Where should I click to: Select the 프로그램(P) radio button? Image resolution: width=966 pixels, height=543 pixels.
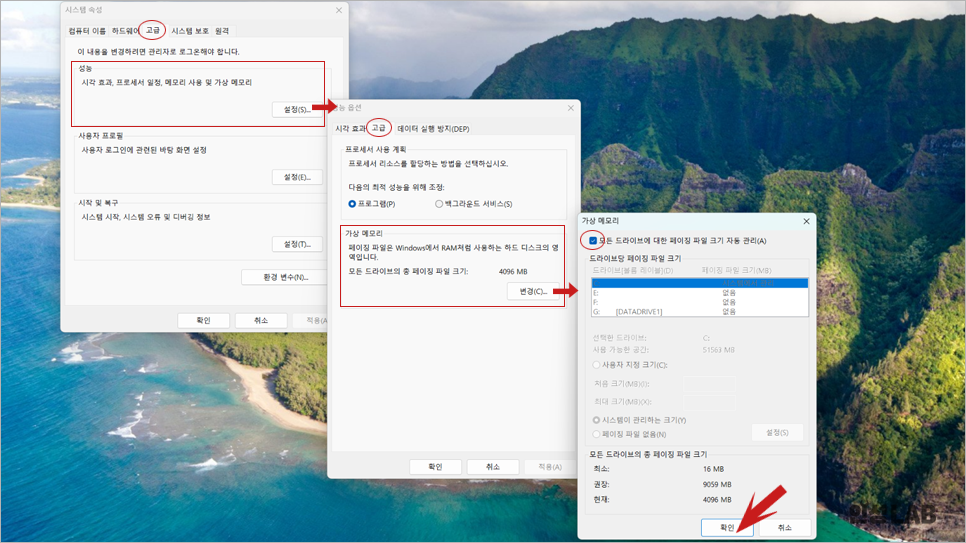coord(352,204)
